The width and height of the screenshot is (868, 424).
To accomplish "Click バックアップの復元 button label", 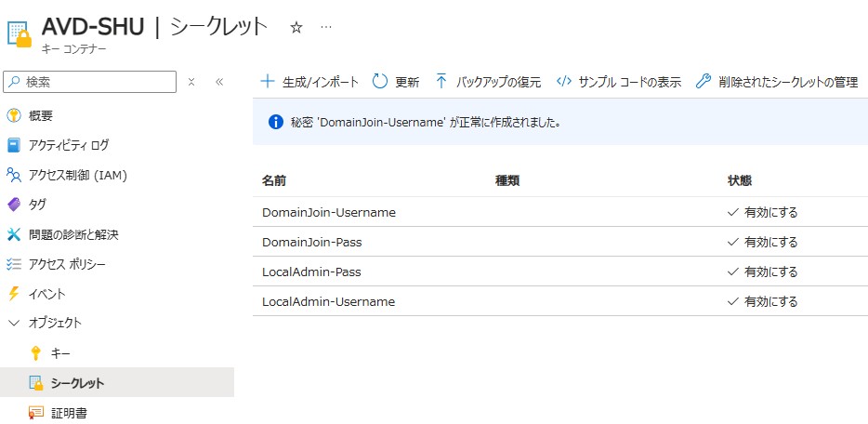I will tap(498, 83).
